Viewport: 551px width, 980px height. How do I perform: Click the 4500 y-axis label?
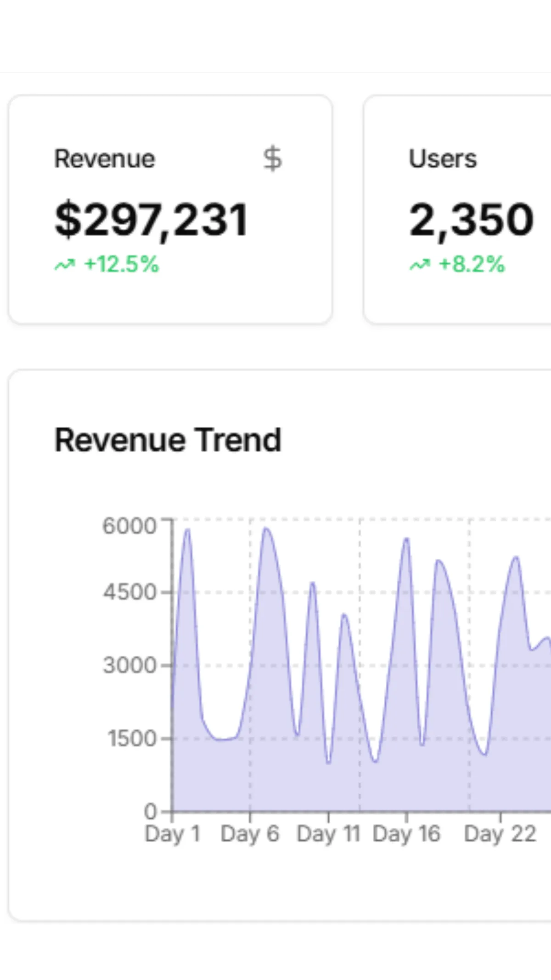(130, 592)
